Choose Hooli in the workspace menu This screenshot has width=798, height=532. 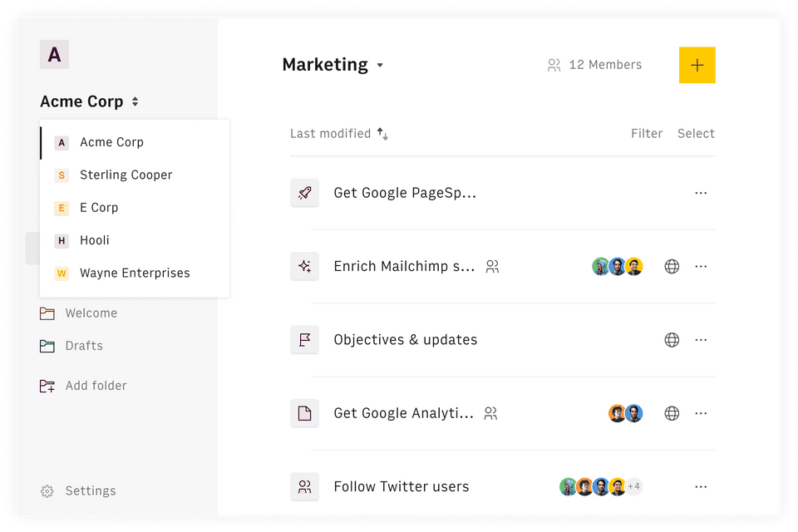pyautogui.click(x=94, y=240)
